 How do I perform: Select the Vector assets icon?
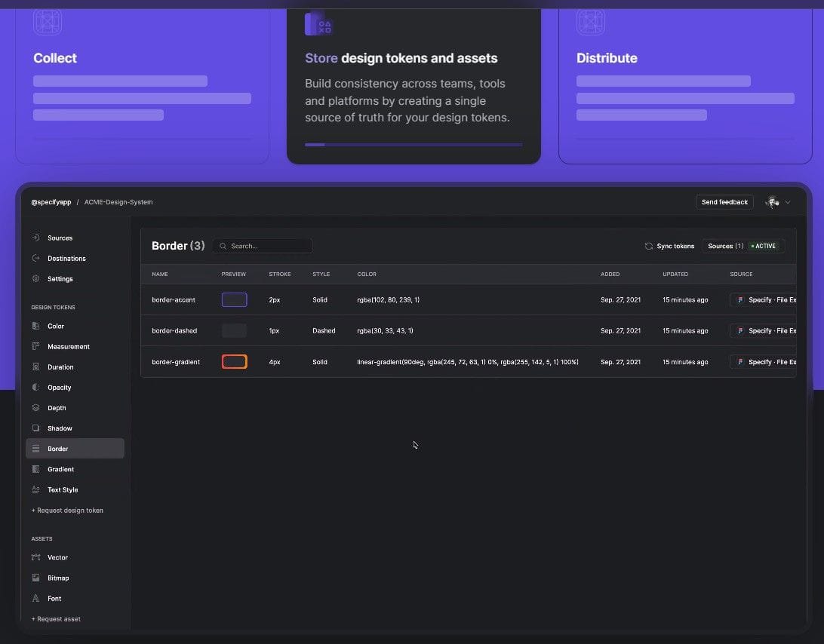point(35,557)
